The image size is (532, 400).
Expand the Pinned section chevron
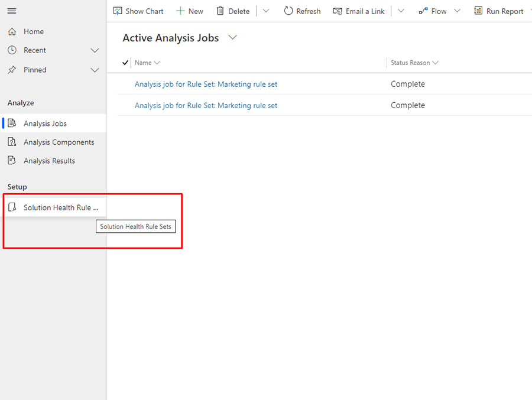click(x=95, y=70)
